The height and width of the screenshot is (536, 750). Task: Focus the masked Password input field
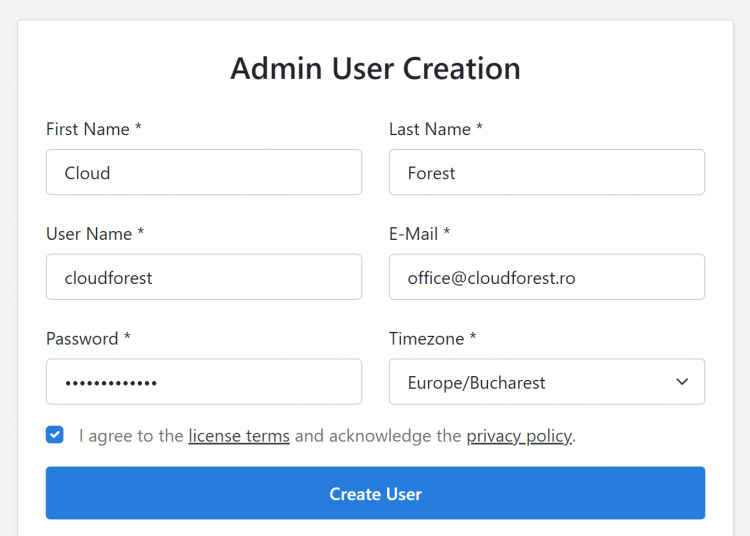pyautogui.click(x=204, y=382)
